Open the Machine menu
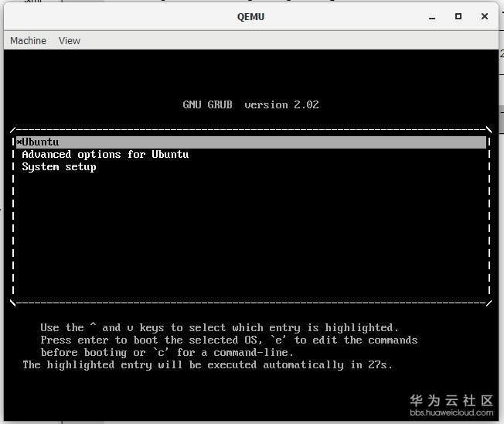Viewport: 504px width, 424px height. click(x=28, y=41)
